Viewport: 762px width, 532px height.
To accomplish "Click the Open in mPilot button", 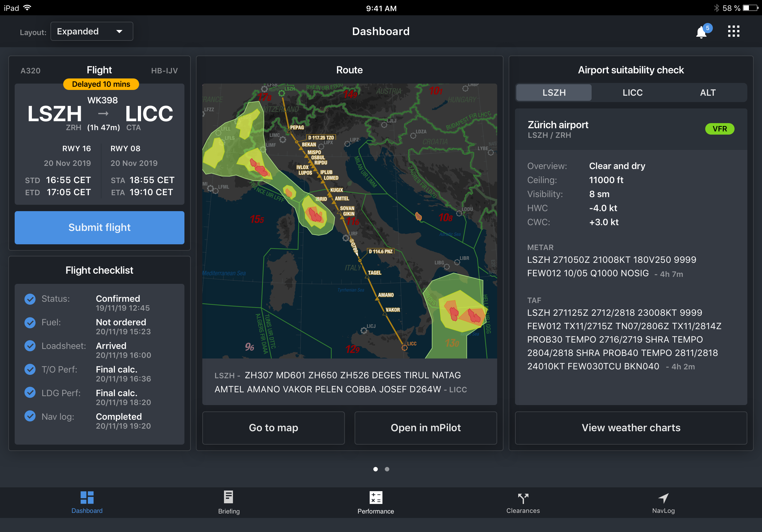I will point(425,427).
